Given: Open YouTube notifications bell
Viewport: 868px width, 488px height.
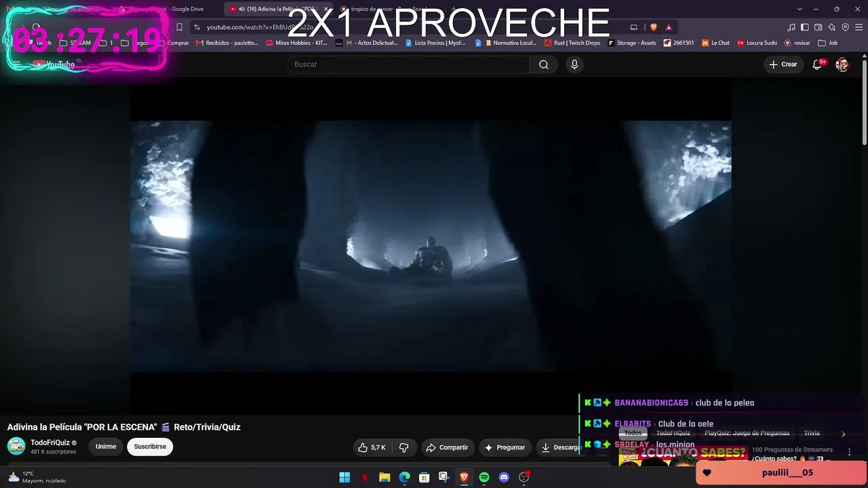Looking at the screenshot, I should (817, 64).
